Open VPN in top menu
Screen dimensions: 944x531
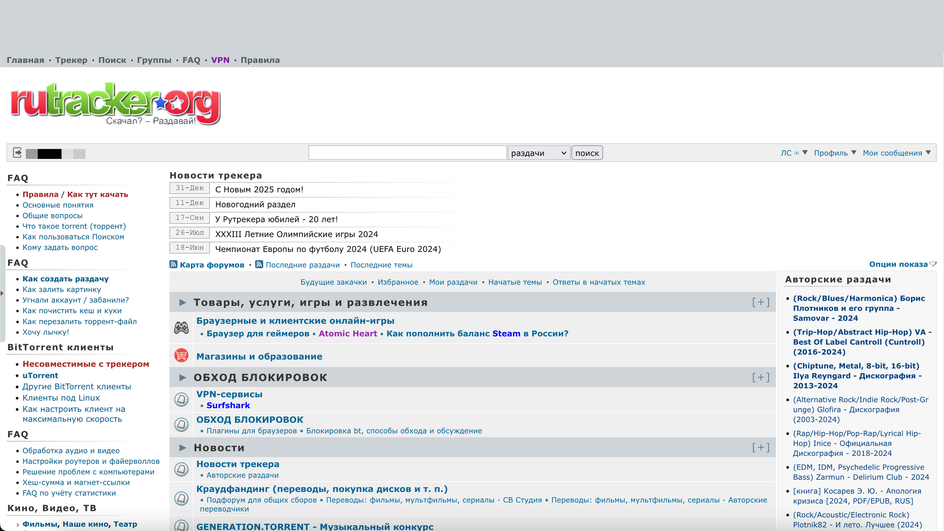pos(220,60)
